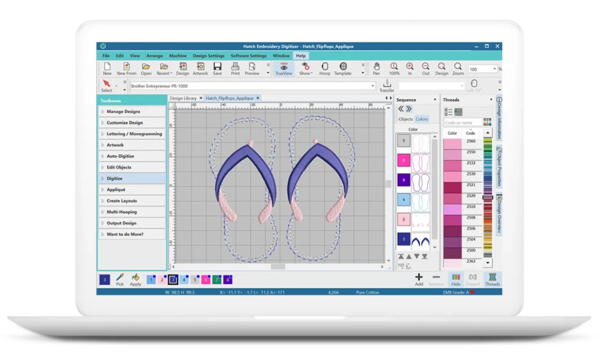Select the Colors tab in Sequence
The image size is (603, 364).
422,119
